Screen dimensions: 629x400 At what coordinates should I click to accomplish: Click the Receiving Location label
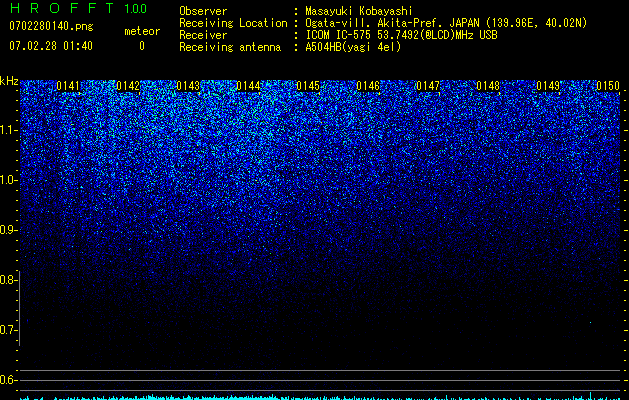point(233,23)
